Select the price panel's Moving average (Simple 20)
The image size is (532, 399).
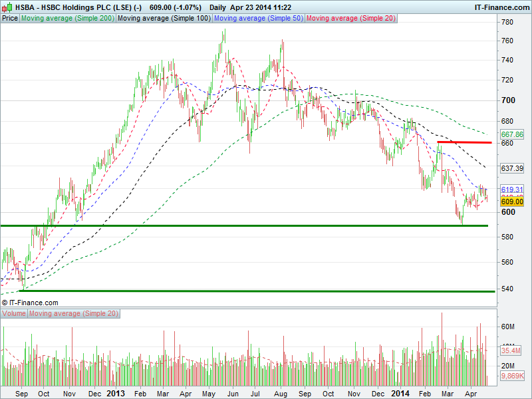(350, 19)
